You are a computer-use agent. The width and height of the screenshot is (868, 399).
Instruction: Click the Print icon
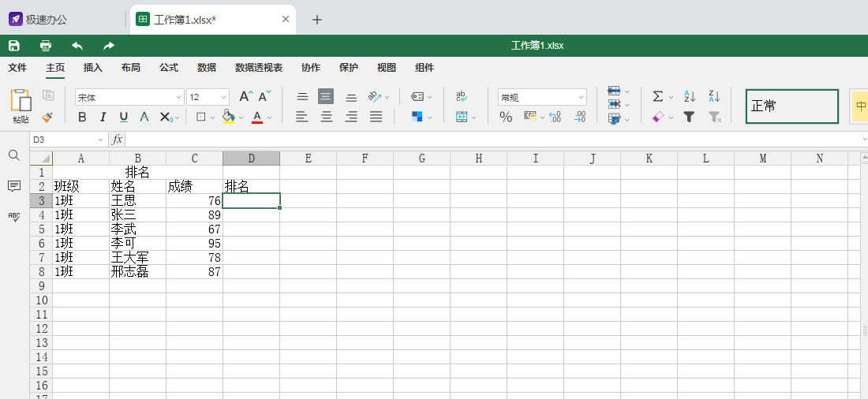(x=46, y=46)
